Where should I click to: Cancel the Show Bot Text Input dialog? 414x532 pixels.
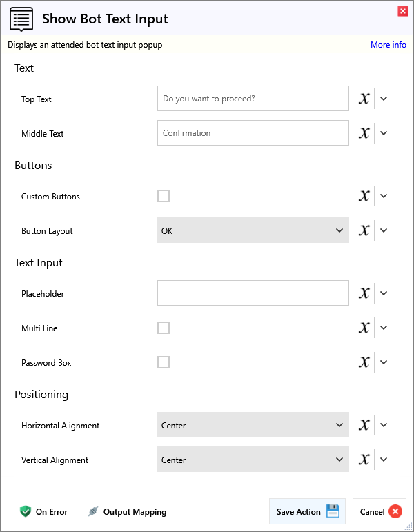click(380, 512)
